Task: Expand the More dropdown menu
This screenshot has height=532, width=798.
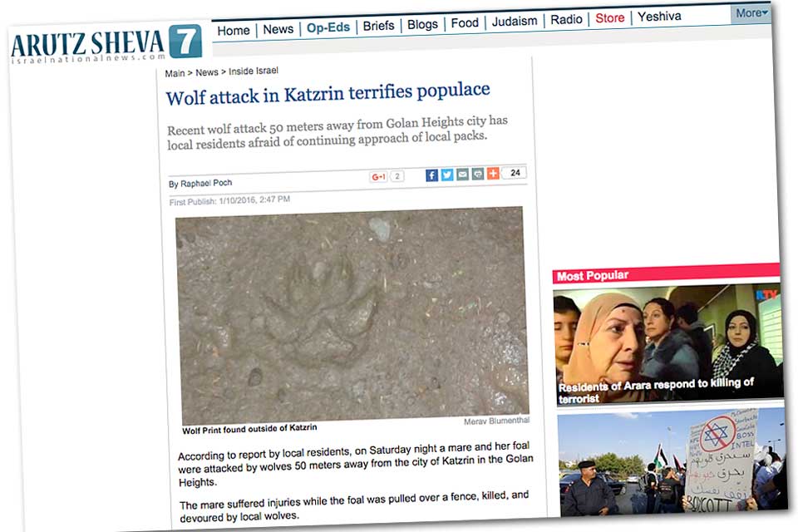Action: 751,13
